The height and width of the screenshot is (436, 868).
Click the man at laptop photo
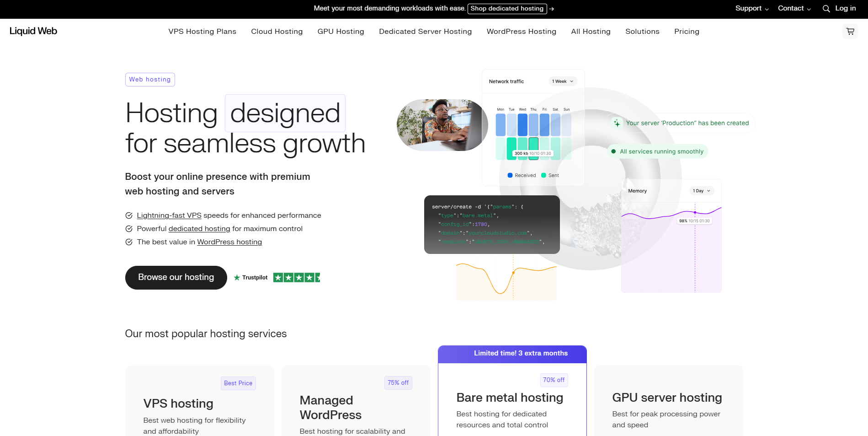[x=442, y=125]
